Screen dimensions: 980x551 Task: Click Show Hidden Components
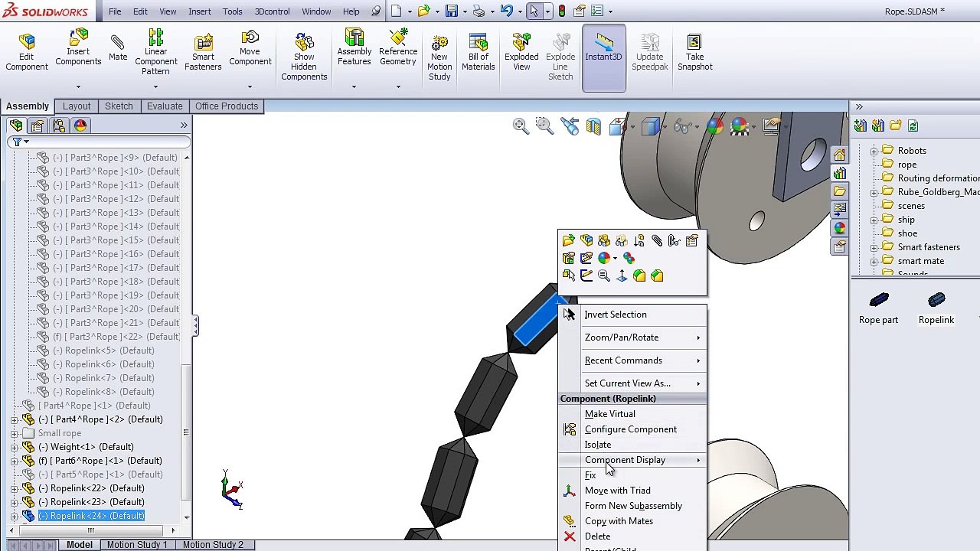click(x=304, y=57)
